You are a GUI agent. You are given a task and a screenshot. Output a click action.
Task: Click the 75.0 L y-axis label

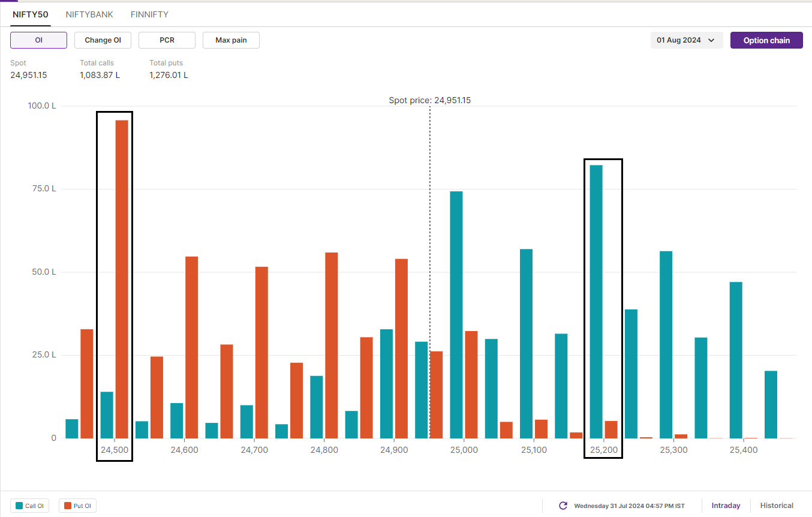point(44,189)
